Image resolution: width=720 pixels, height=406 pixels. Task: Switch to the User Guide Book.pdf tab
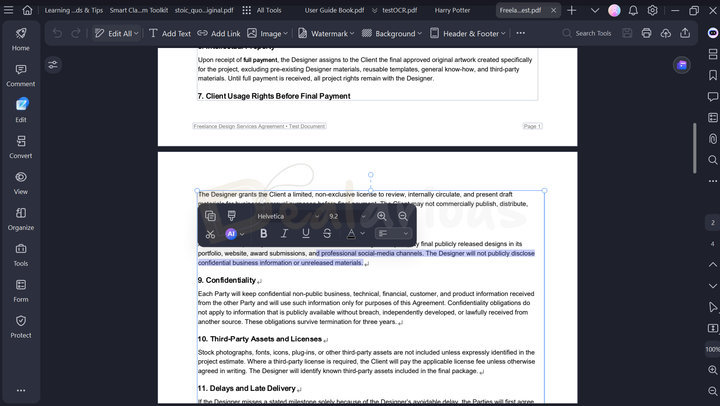[334, 10]
